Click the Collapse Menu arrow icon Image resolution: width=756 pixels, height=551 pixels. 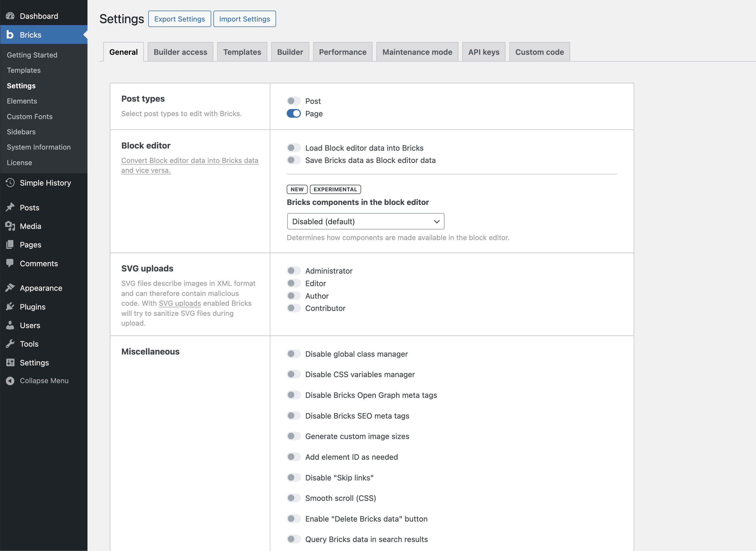click(10, 381)
